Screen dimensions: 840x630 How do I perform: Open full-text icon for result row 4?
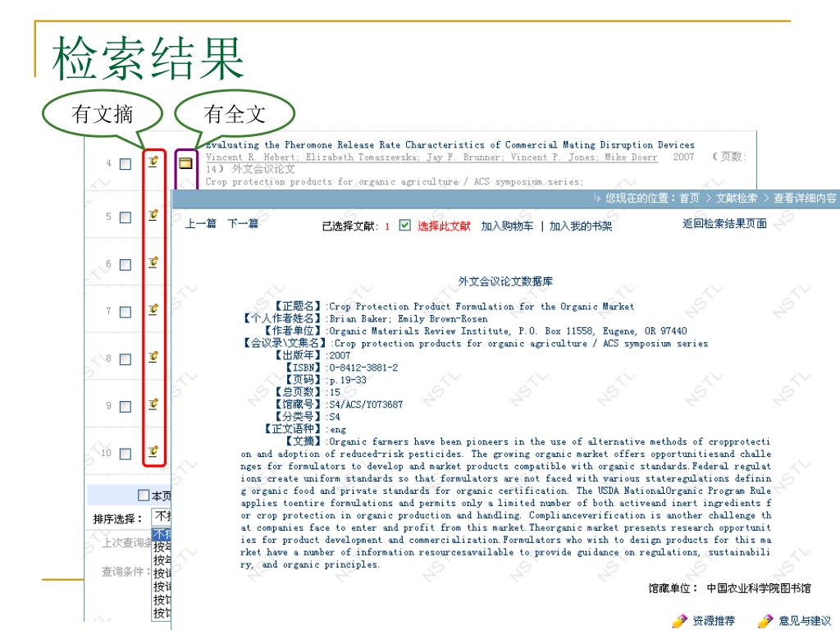186,163
